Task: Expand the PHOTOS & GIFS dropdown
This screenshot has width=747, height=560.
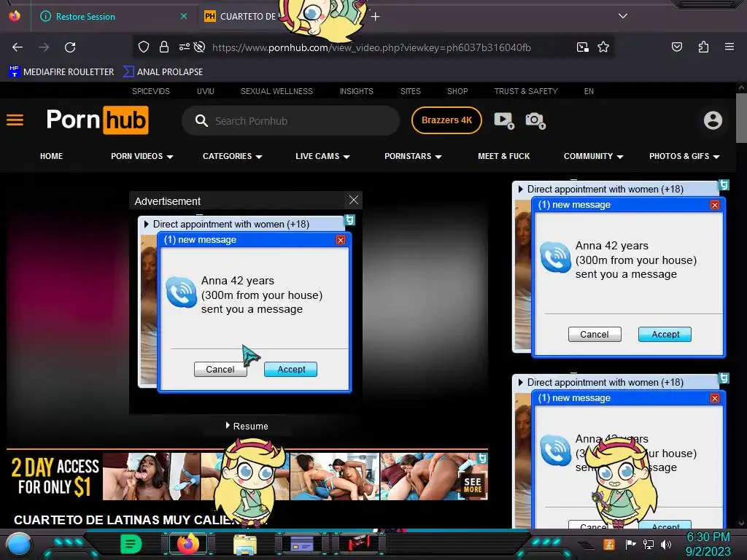Action: coord(684,156)
